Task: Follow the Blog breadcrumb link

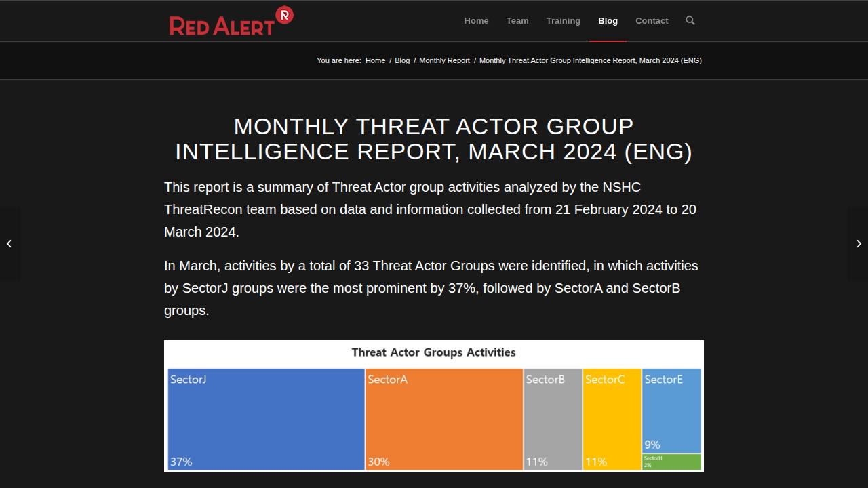Action: tap(402, 60)
